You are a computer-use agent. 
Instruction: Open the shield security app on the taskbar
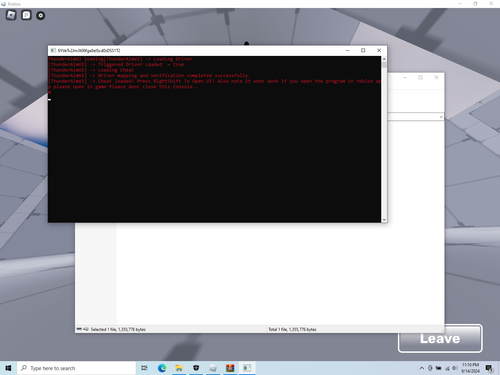coord(196,368)
